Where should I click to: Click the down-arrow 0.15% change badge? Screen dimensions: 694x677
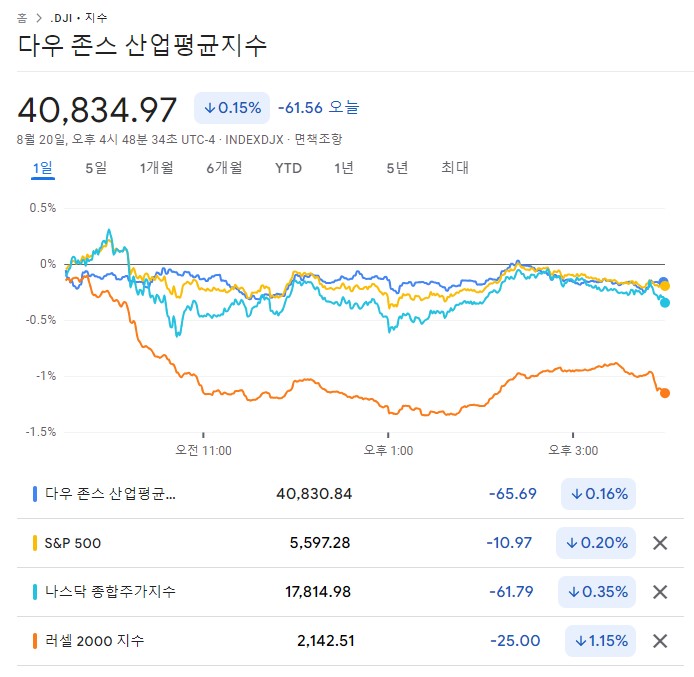coord(233,108)
